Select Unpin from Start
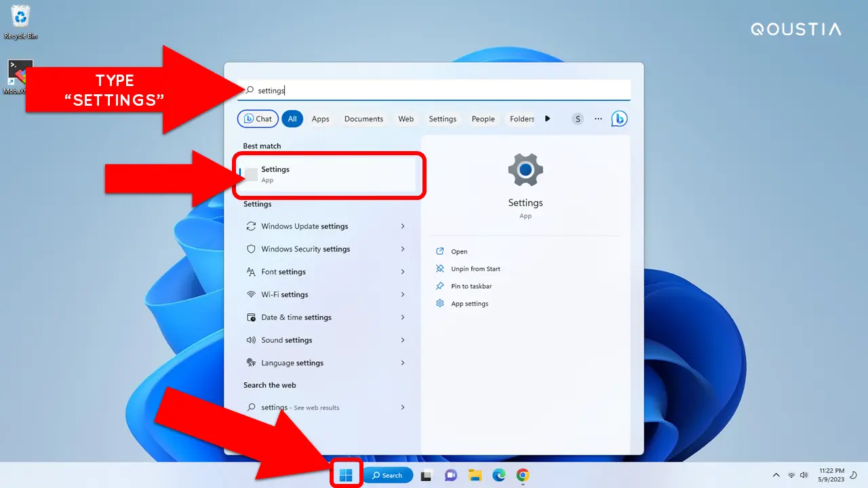Screen dimensions: 868x488 tap(475, 269)
